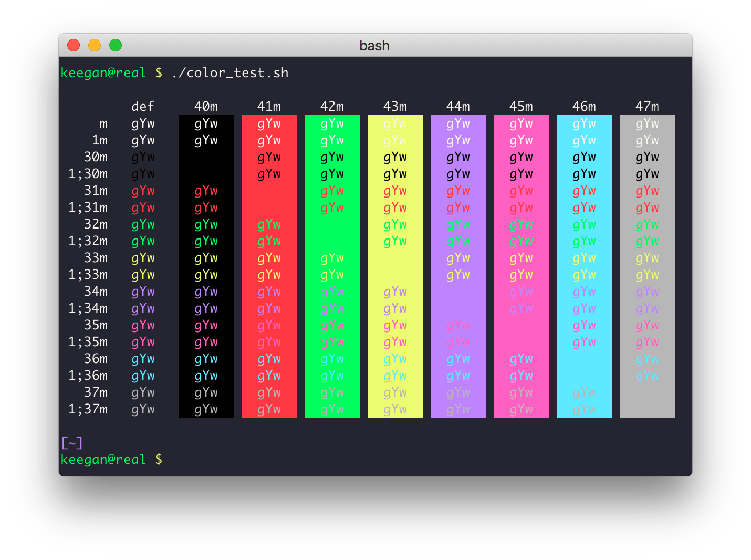The width and height of the screenshot is (751, 560).
Task: Select the 41m column header label
Action: (269, 107)
